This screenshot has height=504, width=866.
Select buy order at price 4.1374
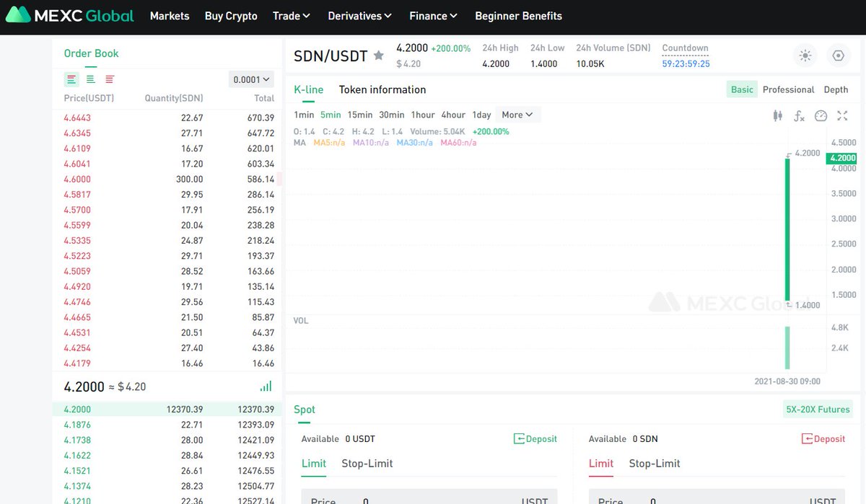coord(167,486)
